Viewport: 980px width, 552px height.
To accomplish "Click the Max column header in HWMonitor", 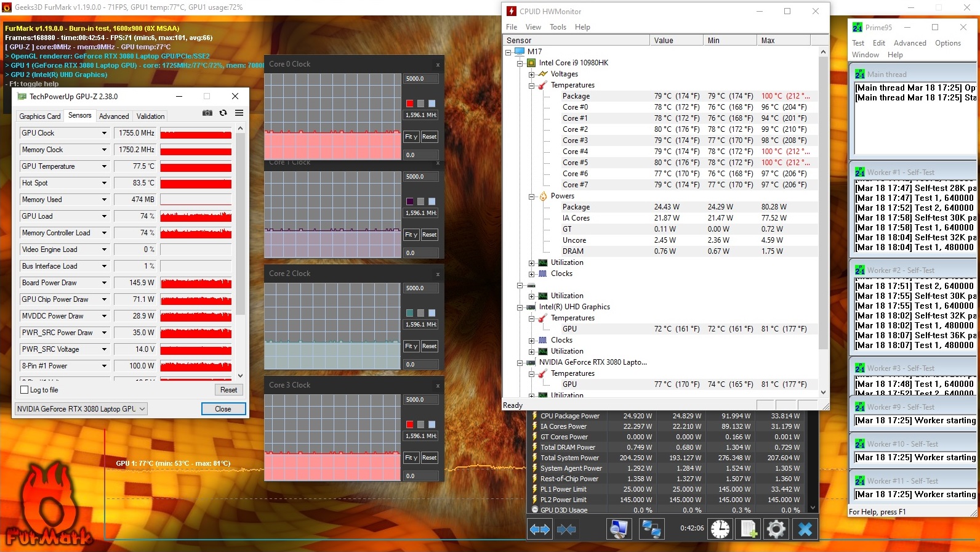I will (783, 41).
